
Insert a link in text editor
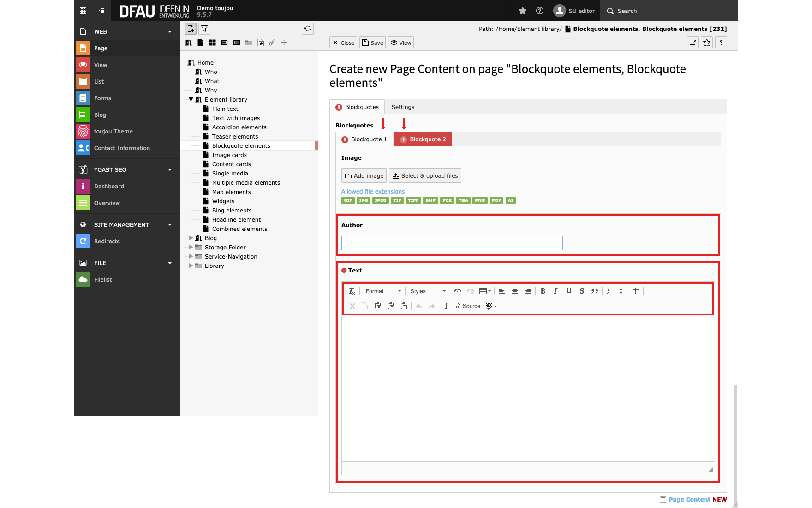[458, 291]
